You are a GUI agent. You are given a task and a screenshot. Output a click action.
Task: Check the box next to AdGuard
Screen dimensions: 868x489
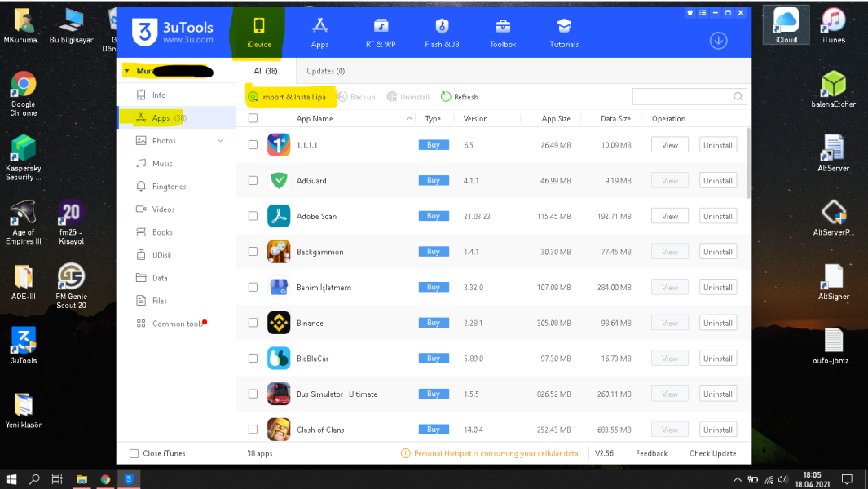253,181
